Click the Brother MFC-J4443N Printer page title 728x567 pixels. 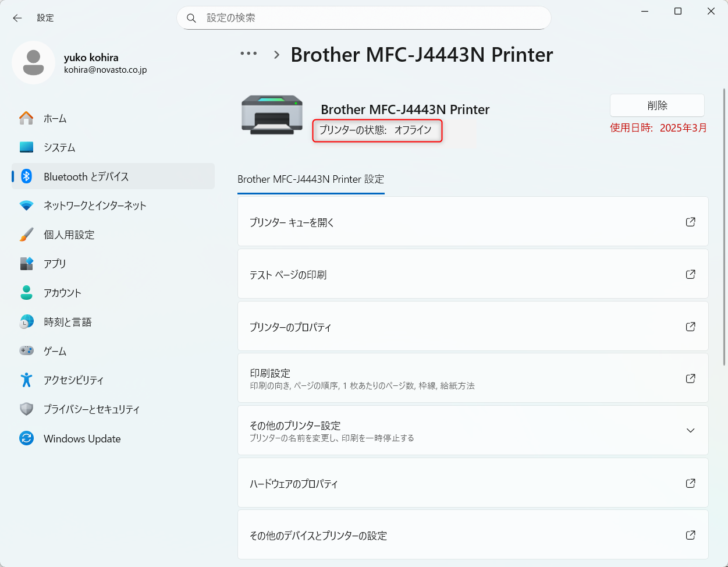(422, 54)
